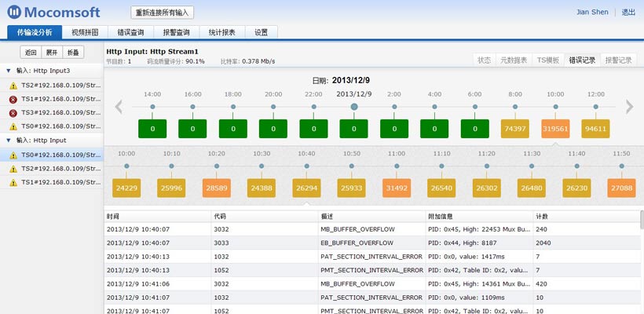Click the timeline dot under 18:00
This screenshot has width=644, height=314.
pos(233,107)
